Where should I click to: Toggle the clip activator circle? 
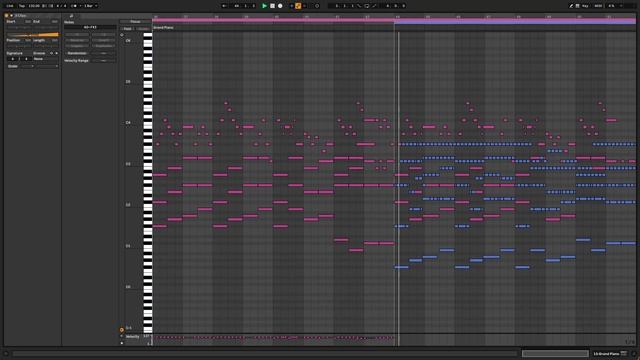(6, 16)
